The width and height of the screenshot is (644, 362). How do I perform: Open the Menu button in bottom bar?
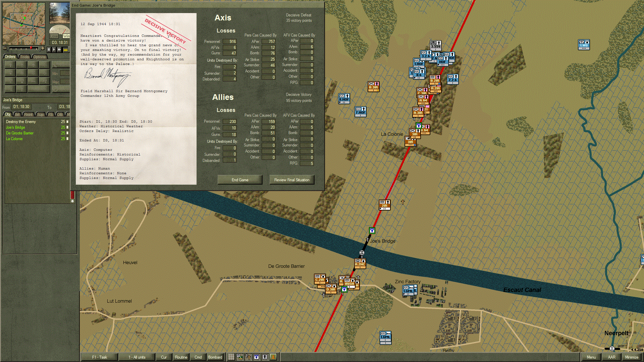click(591, 357)
